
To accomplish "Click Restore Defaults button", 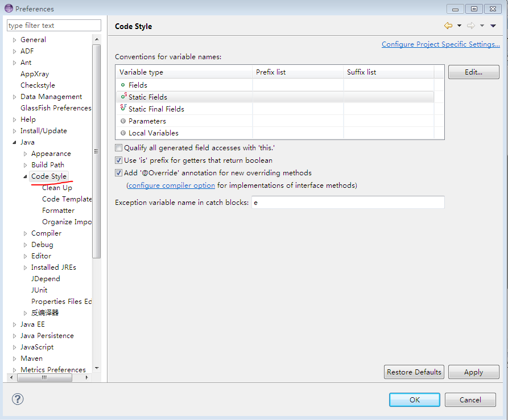I will pyautogui.click(x=414, y=372).
